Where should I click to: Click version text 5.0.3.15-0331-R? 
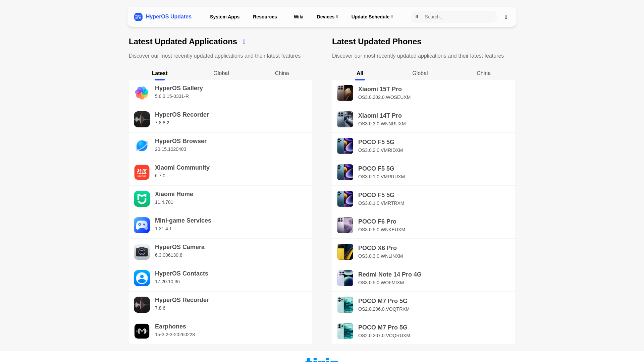(x=172, y=96)
